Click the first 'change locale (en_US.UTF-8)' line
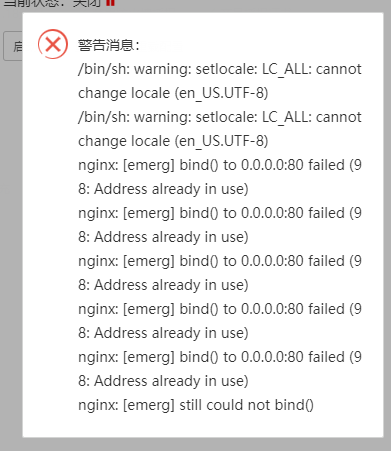The width and height of the screenshot is (391, 451). pyautogui.click(x=173, y=93)
